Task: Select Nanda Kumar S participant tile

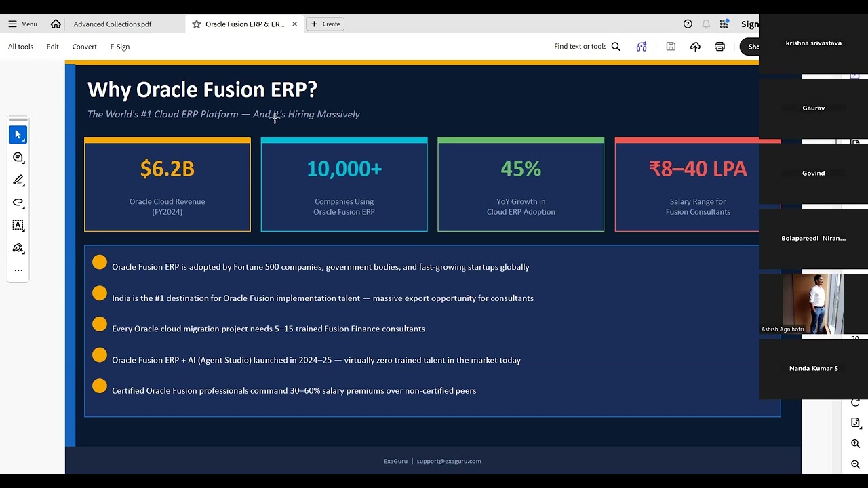Action: (x=814, y=368)
